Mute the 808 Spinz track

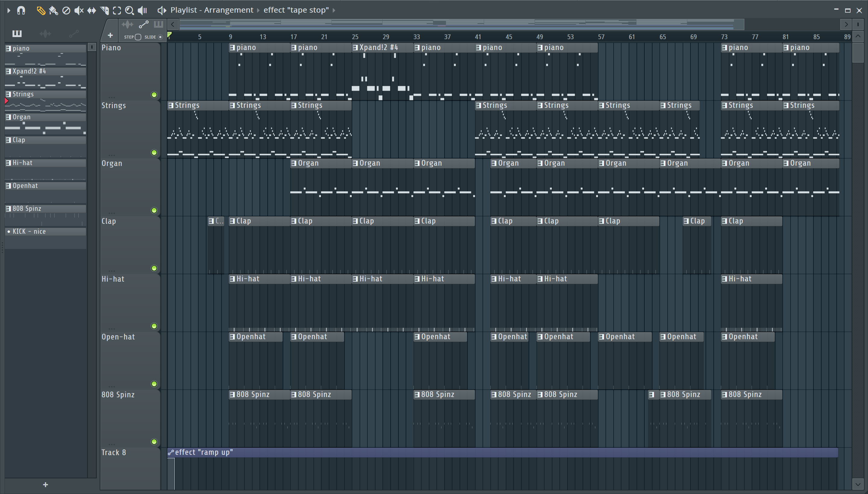(x=154, y=442)
